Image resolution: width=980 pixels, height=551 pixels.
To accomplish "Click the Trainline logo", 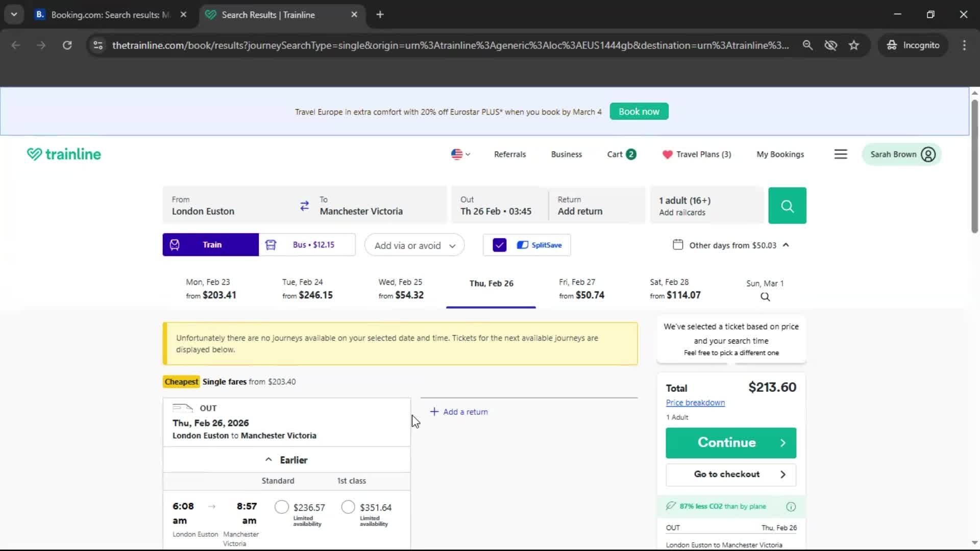I will click(x=63, y=154).
